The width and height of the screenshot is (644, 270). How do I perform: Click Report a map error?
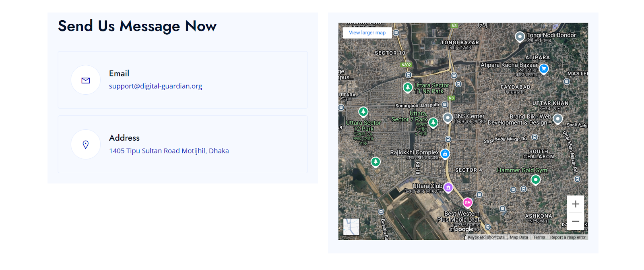click(x=568, y=237)
